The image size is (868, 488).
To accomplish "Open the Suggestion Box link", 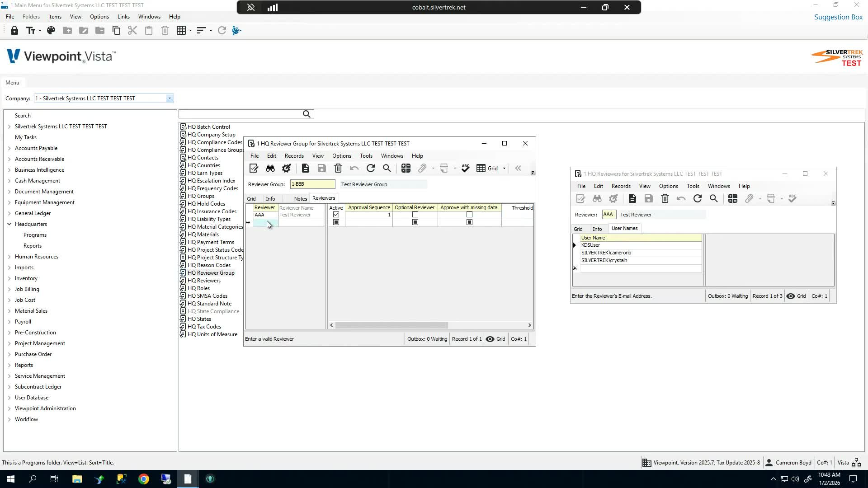I will tap(839, 17).
